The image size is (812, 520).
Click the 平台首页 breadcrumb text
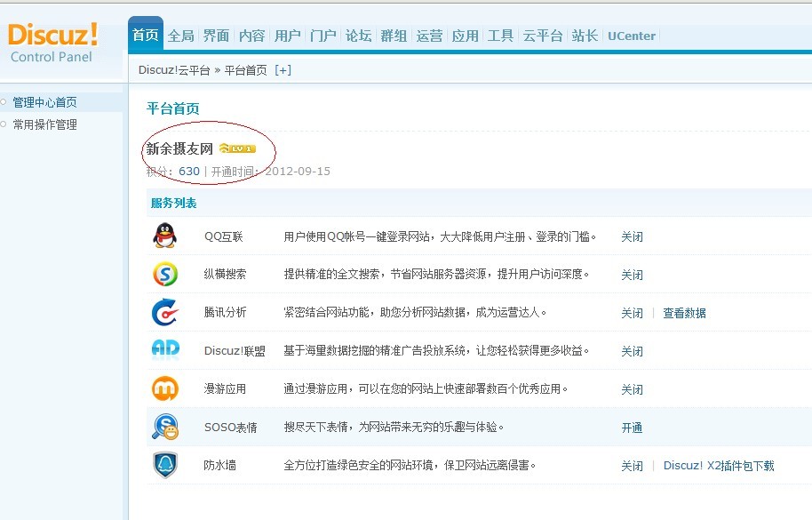point(245,70)
